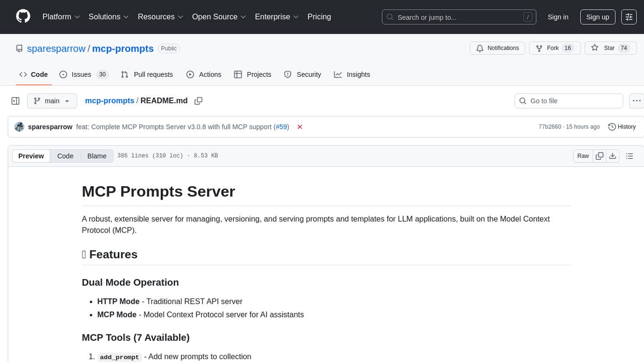Open the more file actions menu
Viewport: 644px width, 362px height.
[x=636, y=101]
